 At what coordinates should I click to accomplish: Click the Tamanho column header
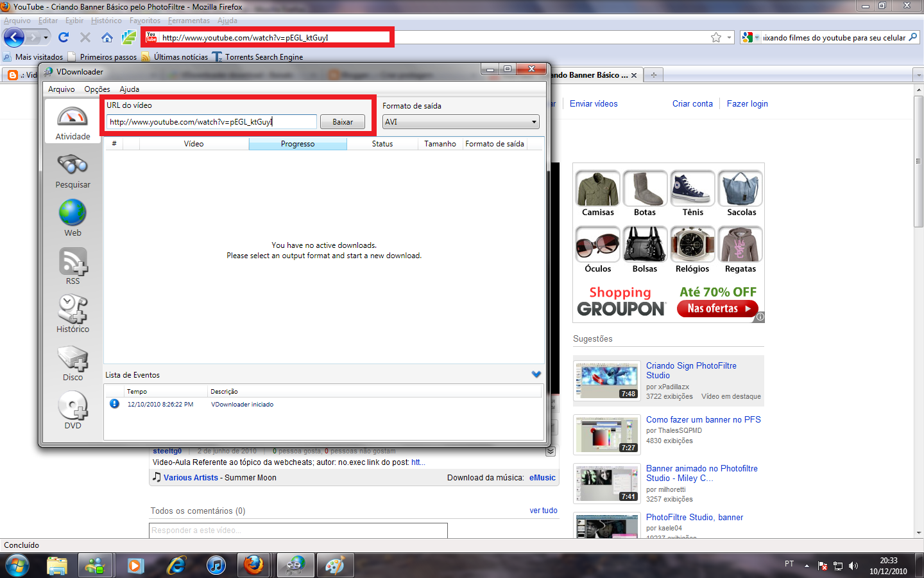tap(440, 144)
